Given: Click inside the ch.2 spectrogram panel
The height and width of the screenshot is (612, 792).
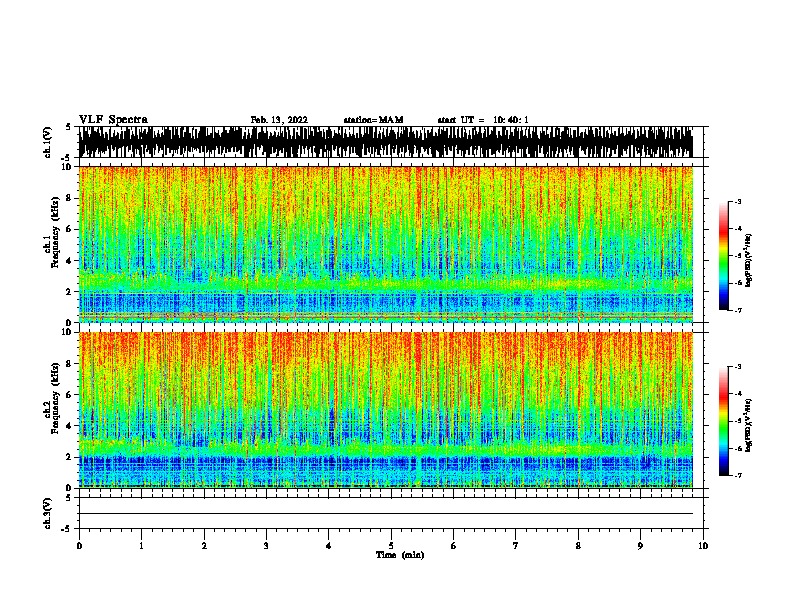Looking at the screenshot, I should [x=385, y=410].
